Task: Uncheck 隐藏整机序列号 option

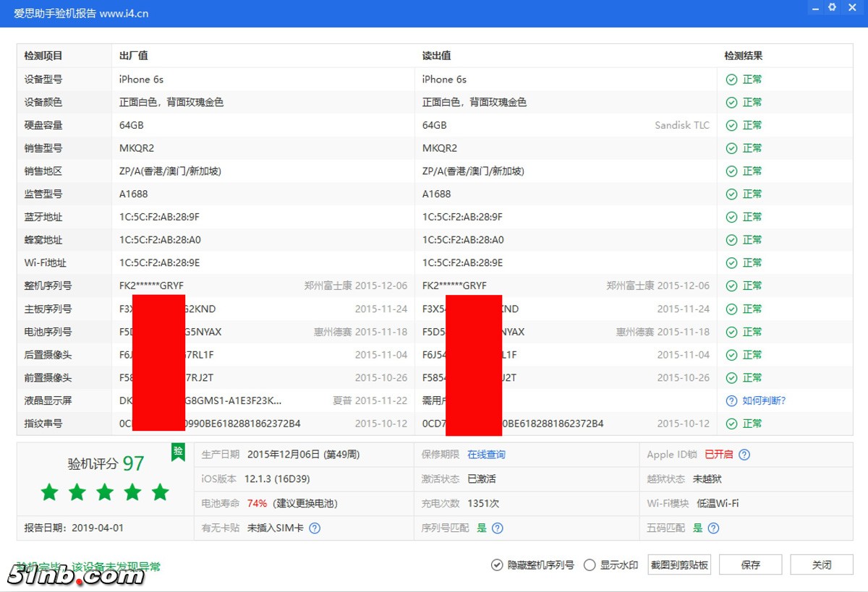Action: click(x=497, y=565)
